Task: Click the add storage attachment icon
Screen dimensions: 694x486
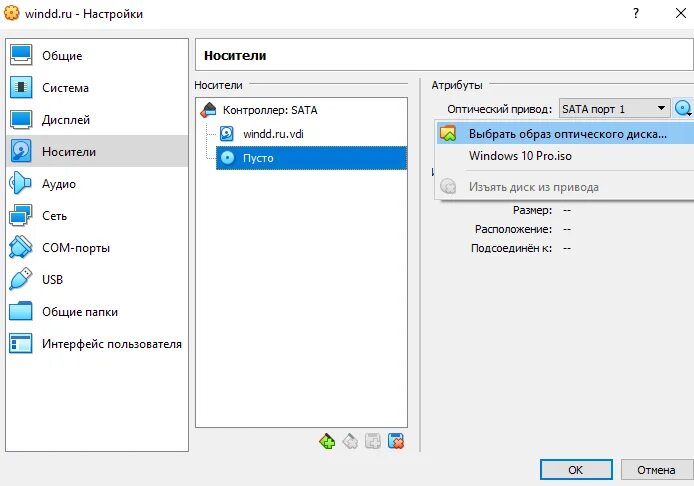Action: (373, 441)
